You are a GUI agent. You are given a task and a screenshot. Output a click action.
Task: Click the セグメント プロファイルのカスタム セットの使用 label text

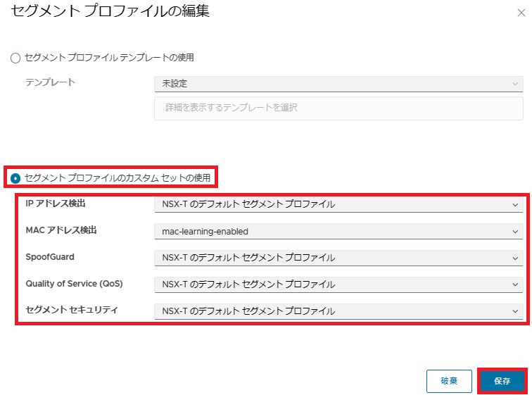(118, 177)
